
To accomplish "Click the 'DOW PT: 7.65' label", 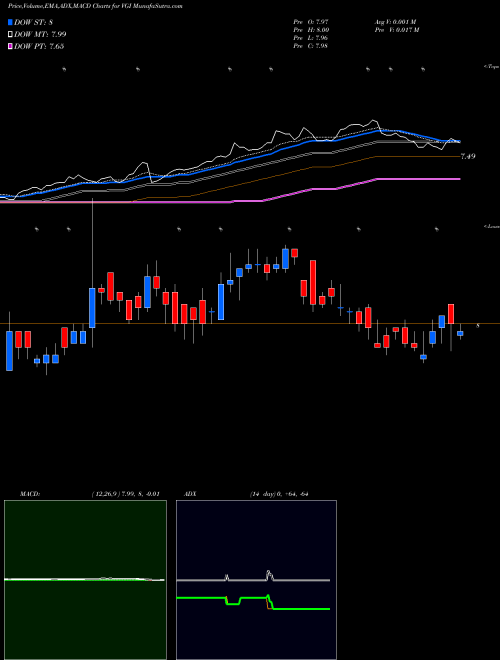I will click(x=39, y=46).
